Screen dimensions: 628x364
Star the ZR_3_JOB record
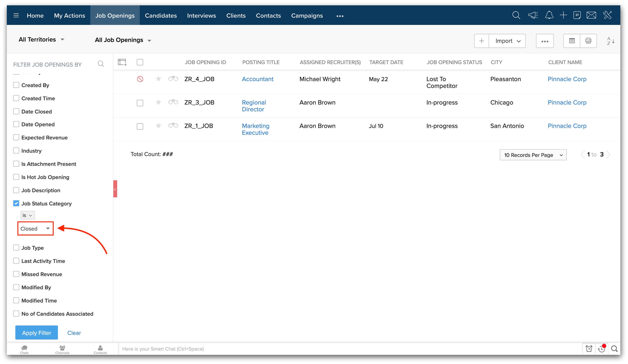[x=158, y=102]
